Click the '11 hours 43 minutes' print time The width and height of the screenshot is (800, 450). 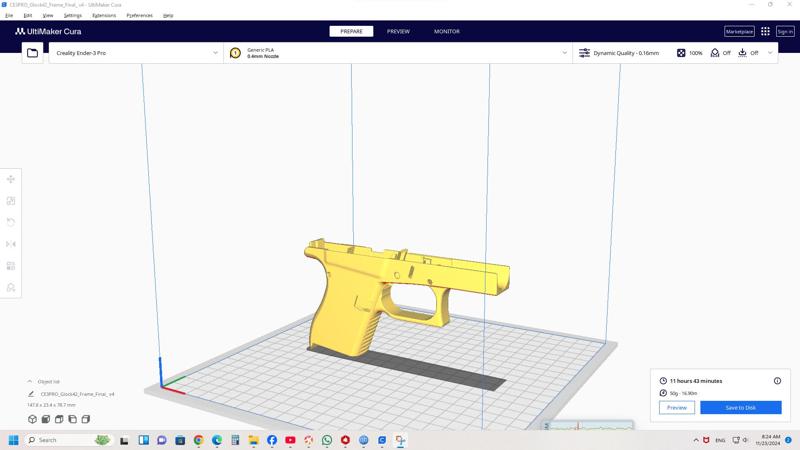696,381
